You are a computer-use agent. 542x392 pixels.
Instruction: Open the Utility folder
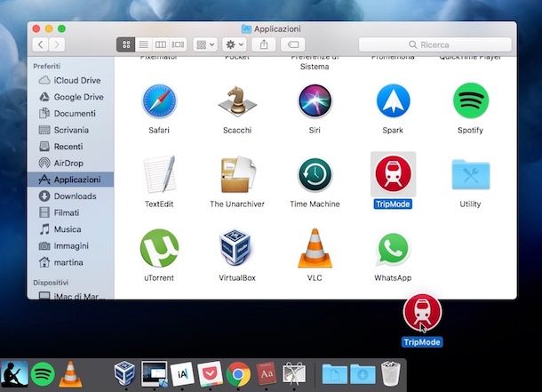(470, 174)
